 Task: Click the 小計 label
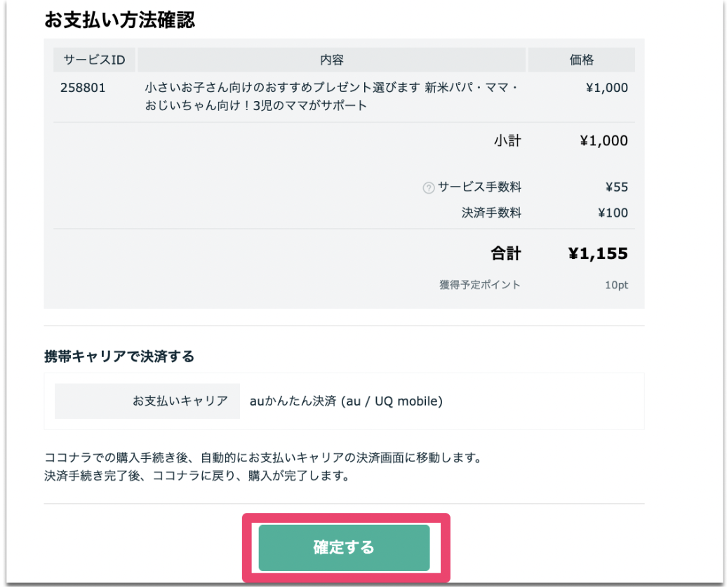(507, 140)
